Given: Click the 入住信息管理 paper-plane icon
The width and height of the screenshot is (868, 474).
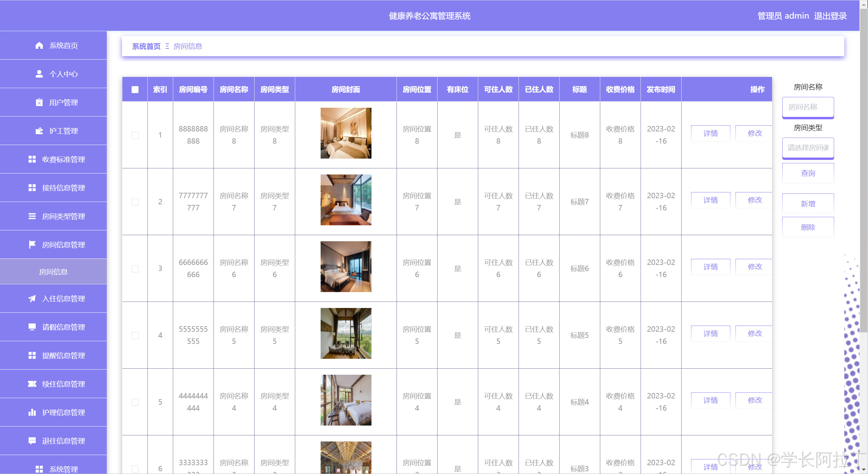Looking at the screenshot, I should (32, 298).
